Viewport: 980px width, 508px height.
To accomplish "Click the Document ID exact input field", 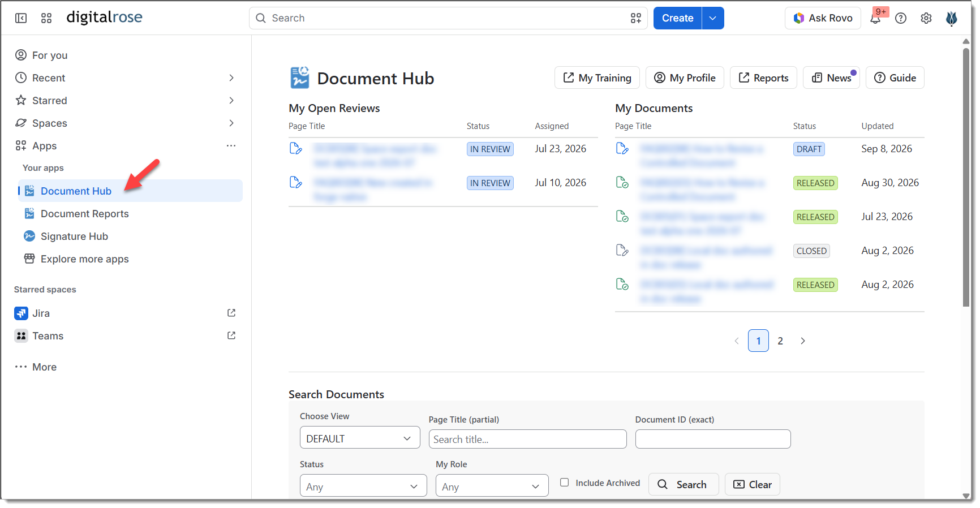I will click(x=713, y=439).
